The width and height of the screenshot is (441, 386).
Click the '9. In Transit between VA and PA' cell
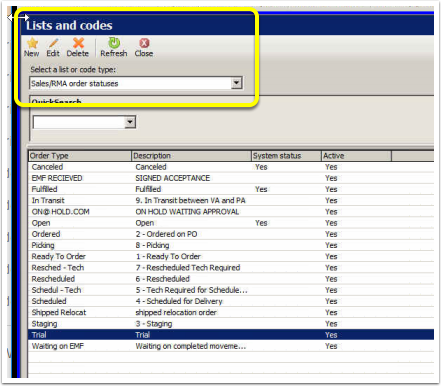190,201
